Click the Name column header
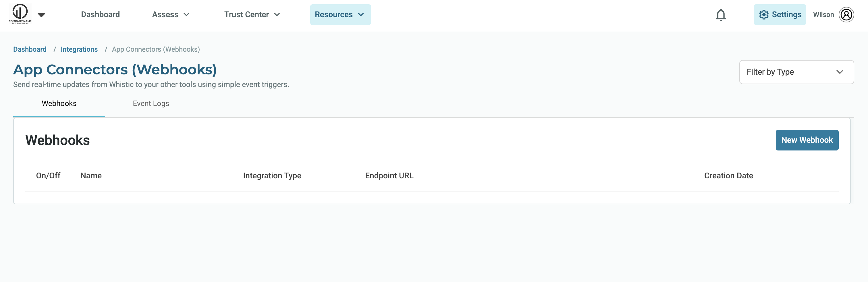The height and width of the screenshot is (282, 868). (x=91, y=175)
